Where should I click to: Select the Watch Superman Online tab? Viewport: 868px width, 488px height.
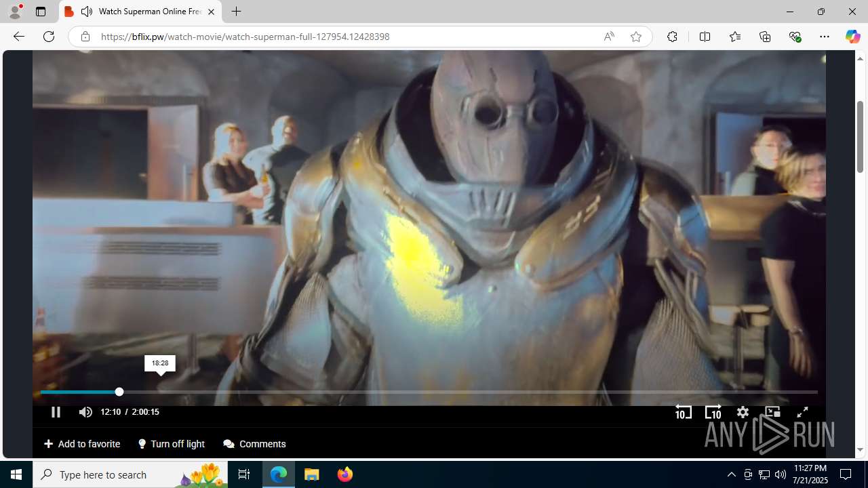point(140,12)
